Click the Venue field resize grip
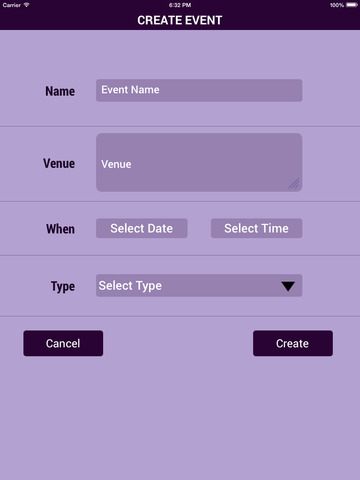The height and width of the screenshot is (480, 360). point(294,184)
